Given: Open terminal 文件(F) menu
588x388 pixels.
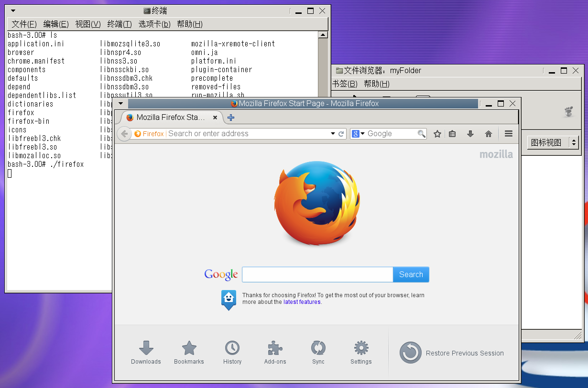Looking at the screenshot, I should [x=24, y=24].
